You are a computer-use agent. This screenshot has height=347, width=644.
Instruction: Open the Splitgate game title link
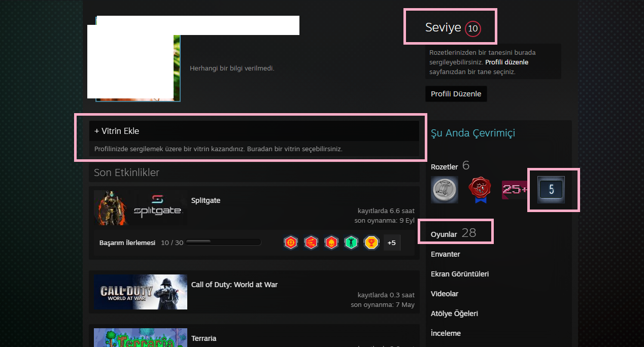(206, 200)
